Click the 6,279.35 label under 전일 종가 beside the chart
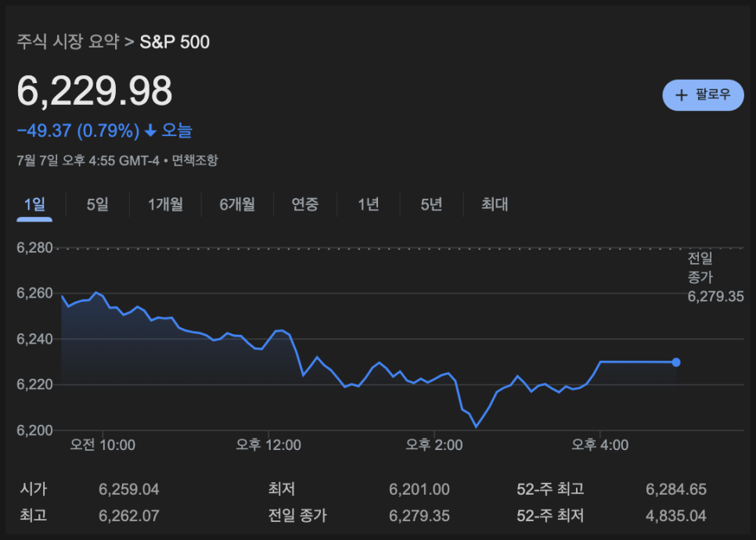756x540 pixels. [x=715, y=296]
